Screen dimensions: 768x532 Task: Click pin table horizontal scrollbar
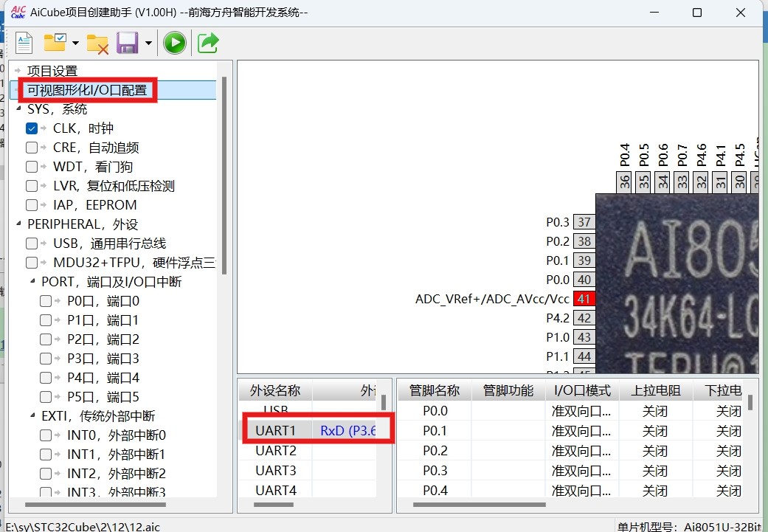point(479,504)
